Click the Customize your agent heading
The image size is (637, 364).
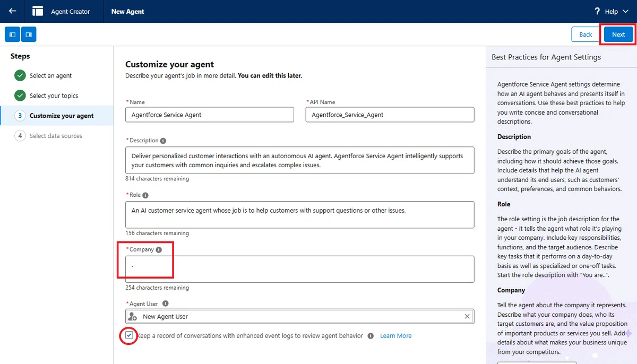[169, 64]
